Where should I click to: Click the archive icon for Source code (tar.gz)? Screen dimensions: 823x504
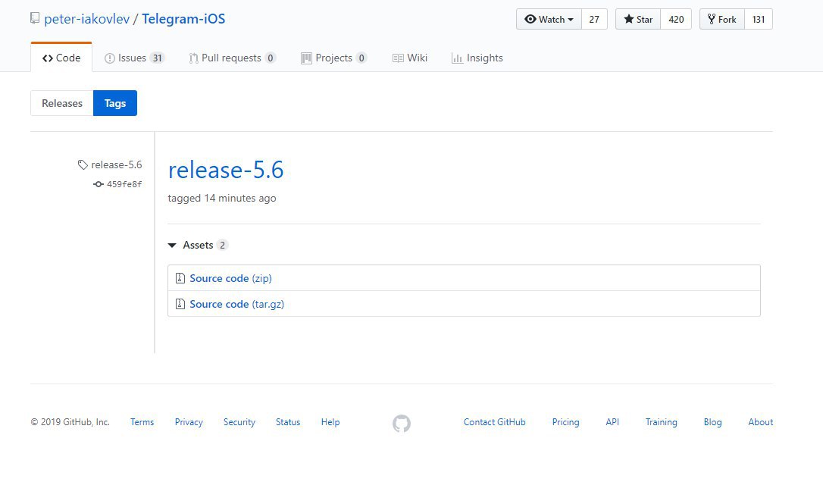coord(180,304)
